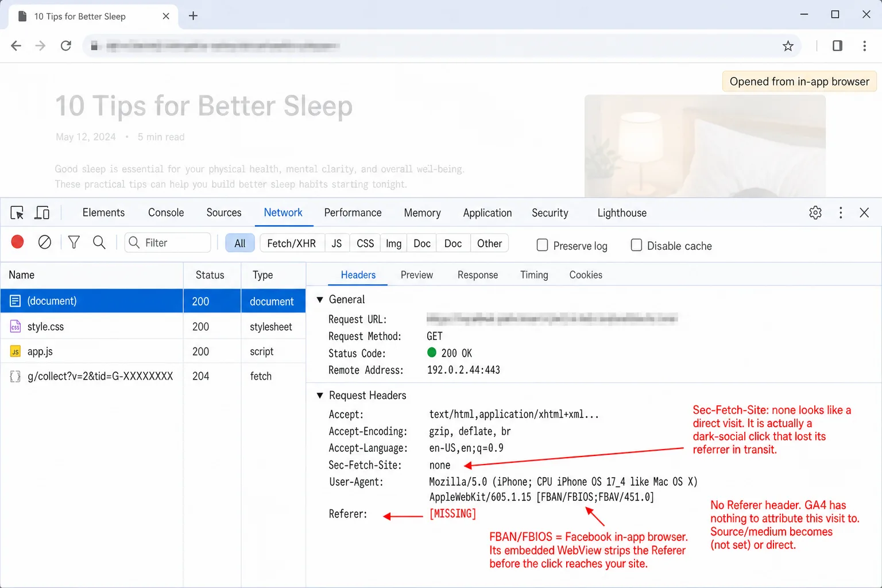This screenshot has height=588, width=882.
Task: Open the browser side panel icon
Action: (837, 46)
